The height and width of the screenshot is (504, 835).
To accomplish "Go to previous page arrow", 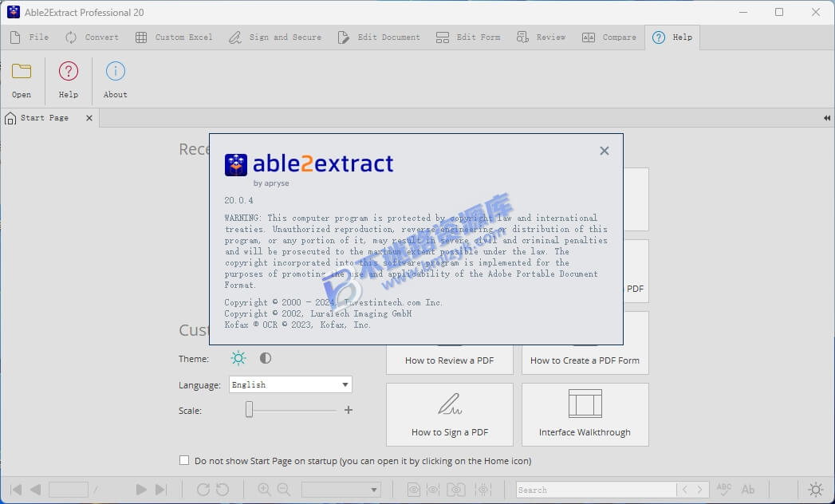I will [x=36, y=490].
